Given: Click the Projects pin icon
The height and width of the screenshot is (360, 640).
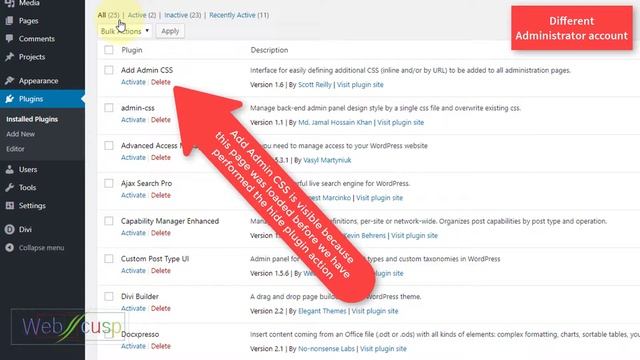Looking at the screenshot, I should click(10, 57).
